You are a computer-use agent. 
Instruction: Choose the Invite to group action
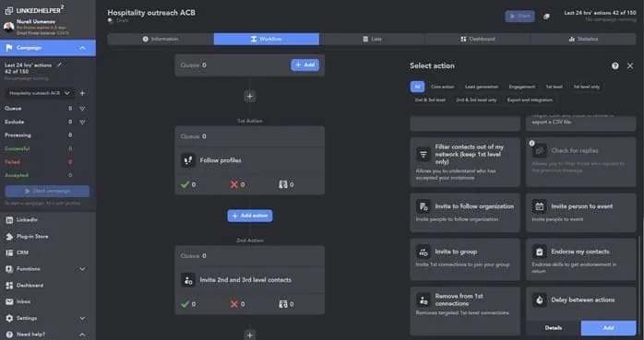(x=465, y=260)
